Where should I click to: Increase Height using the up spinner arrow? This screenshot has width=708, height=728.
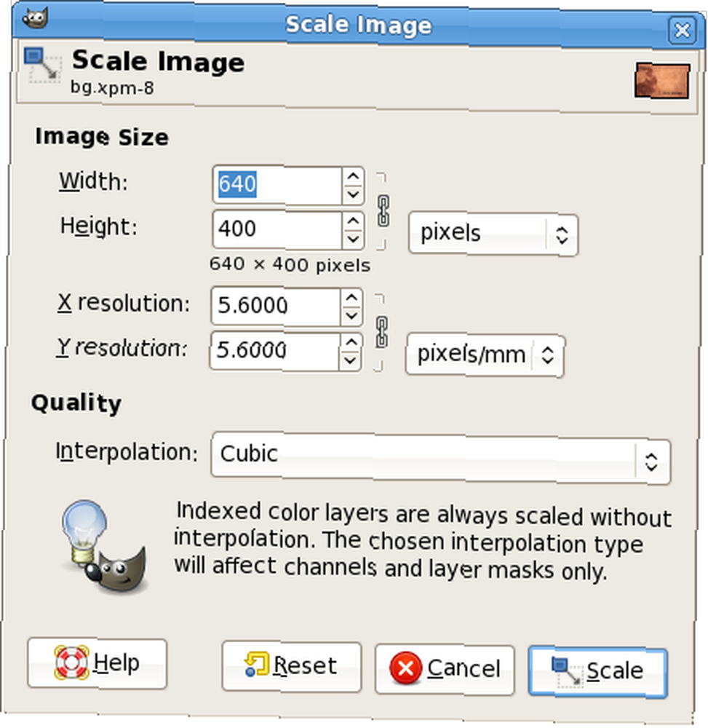point(354,221)
